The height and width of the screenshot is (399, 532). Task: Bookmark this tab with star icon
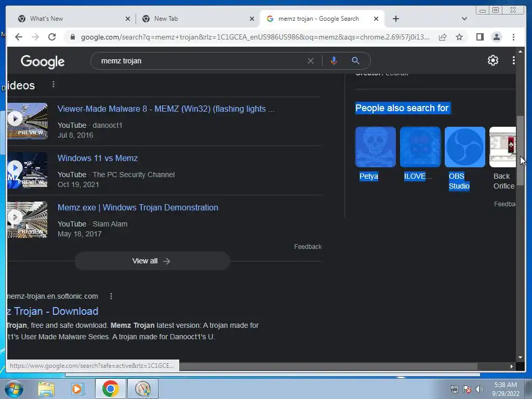(x=459, y=37)
